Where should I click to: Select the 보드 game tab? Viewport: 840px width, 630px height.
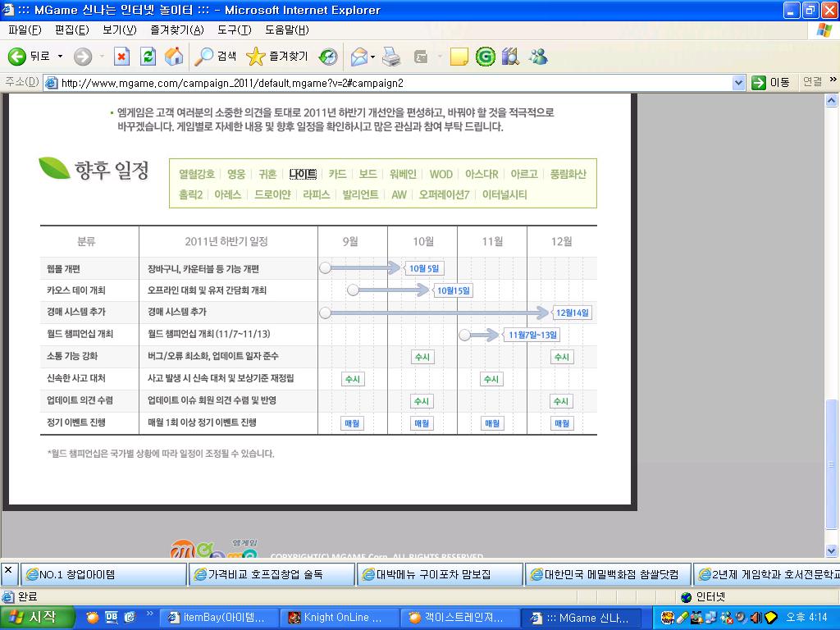pyautogui.click(x=368, y=174)
